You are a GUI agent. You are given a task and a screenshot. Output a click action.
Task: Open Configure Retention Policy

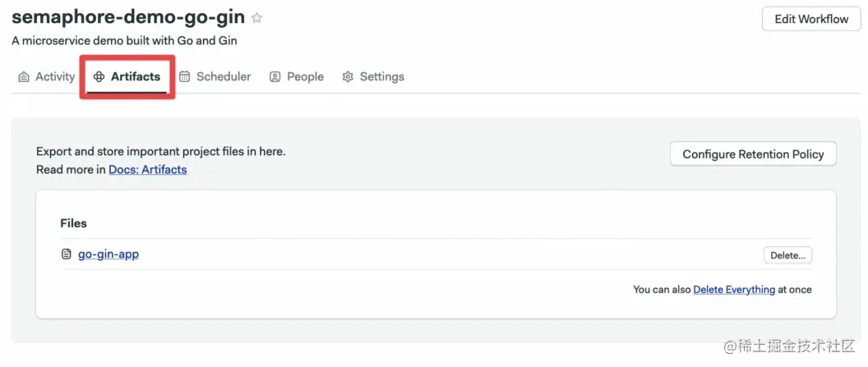(753, 154)
